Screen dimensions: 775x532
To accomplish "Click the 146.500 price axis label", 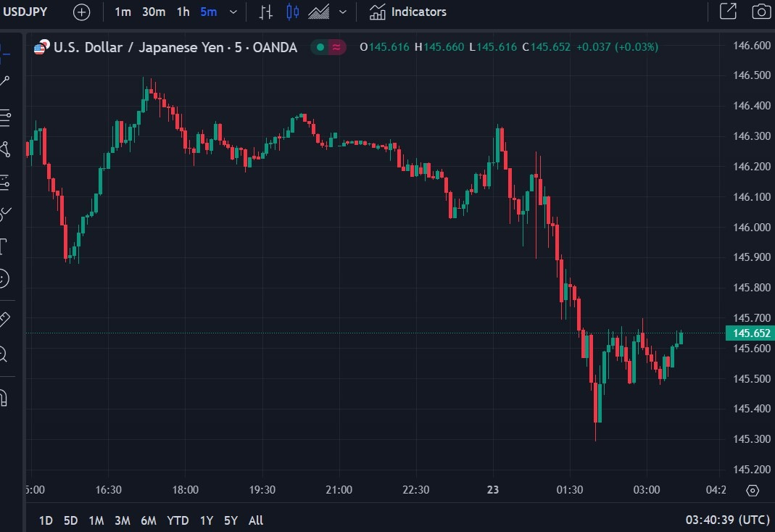I will tap(752, 75).
